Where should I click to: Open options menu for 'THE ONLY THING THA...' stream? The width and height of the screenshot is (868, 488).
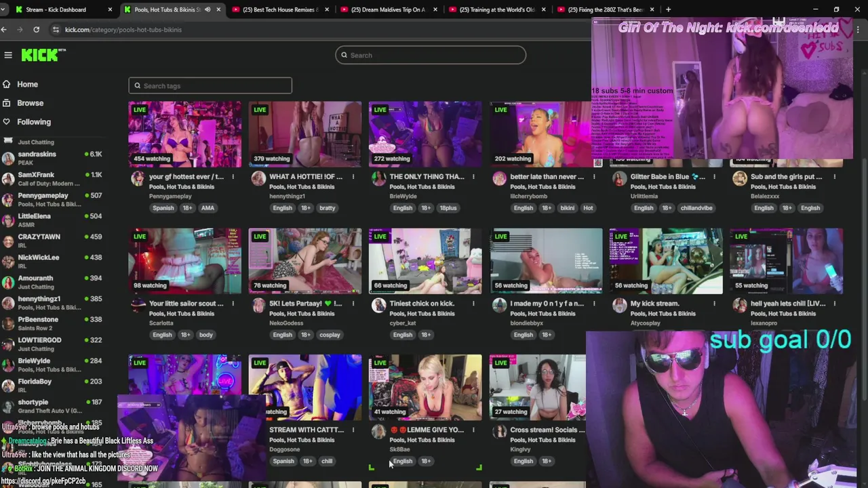(473, 177)
